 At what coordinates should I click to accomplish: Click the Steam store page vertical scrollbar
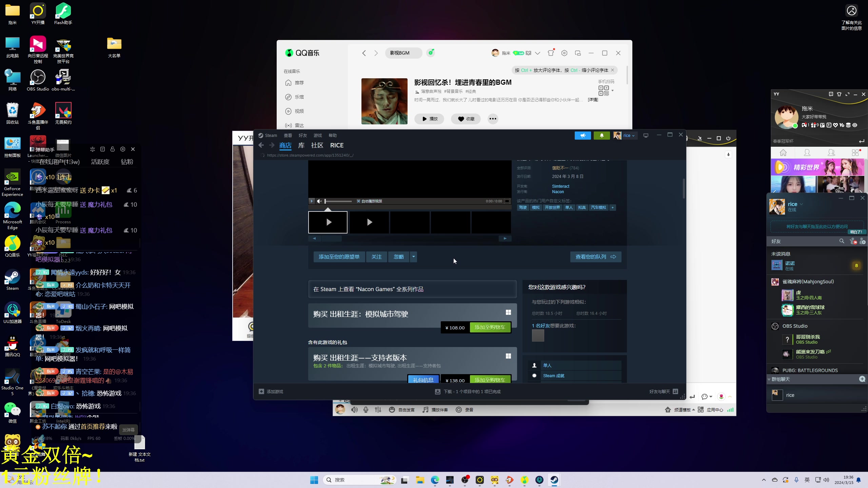click(x=684, y=188)
